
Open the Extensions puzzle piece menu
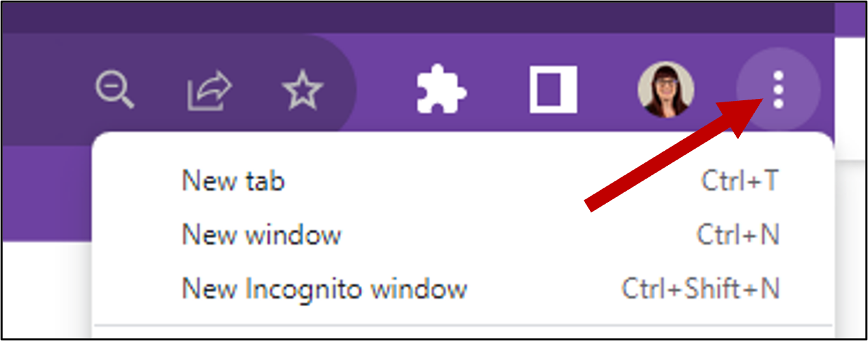click(x=441, y=90)
